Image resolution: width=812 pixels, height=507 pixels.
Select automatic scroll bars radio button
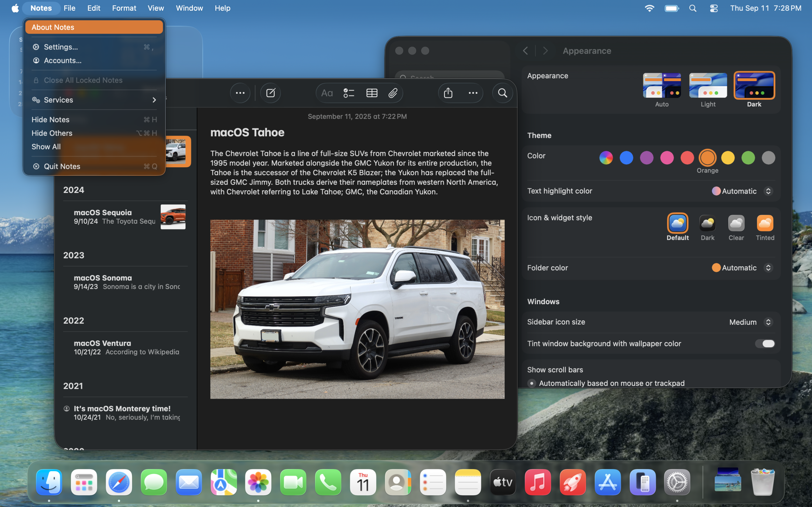pos(532,383)
